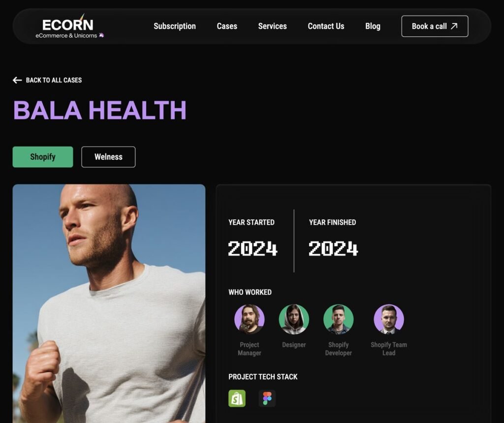
Task: Select the Designer avatar
Action: coord(294,319)
